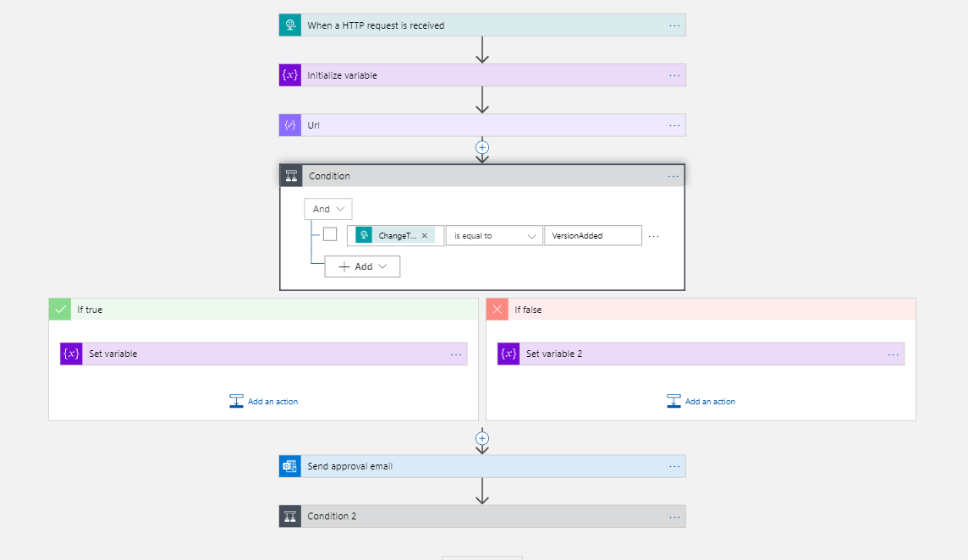Click the Initialize variable step icon
The image size is (968, 560).
[290, 75]
